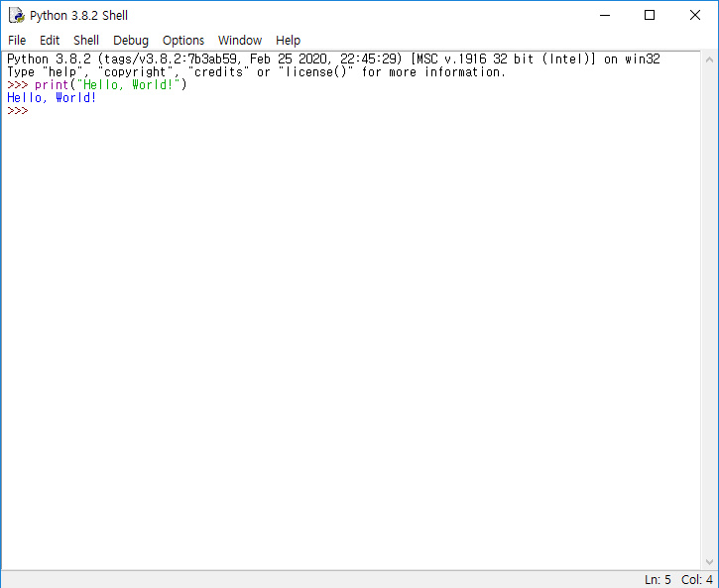The height and width of the screenshot is (588, 719).
Task: Open the File menu
Action: (x=17, y=41)
